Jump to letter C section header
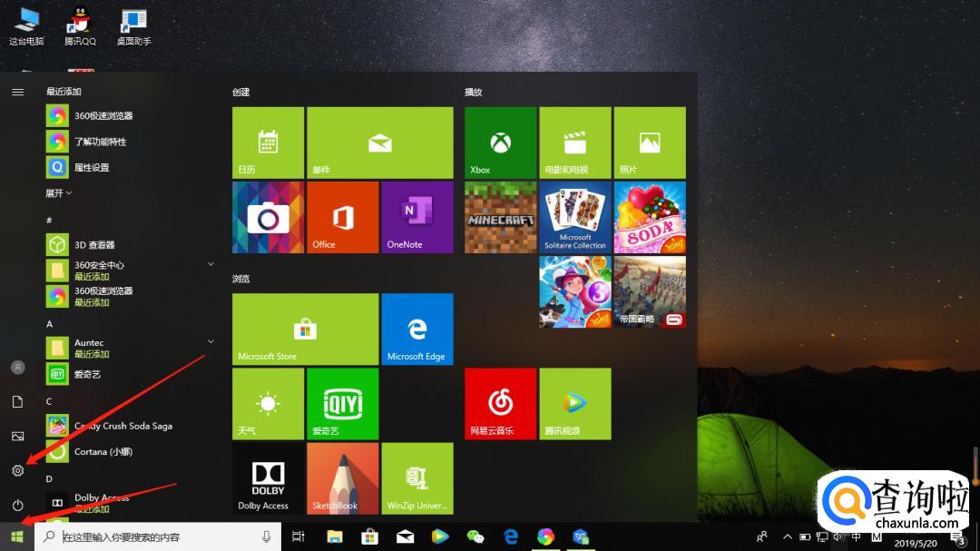This screenshot has width=980, height=551. pos(49,401)
